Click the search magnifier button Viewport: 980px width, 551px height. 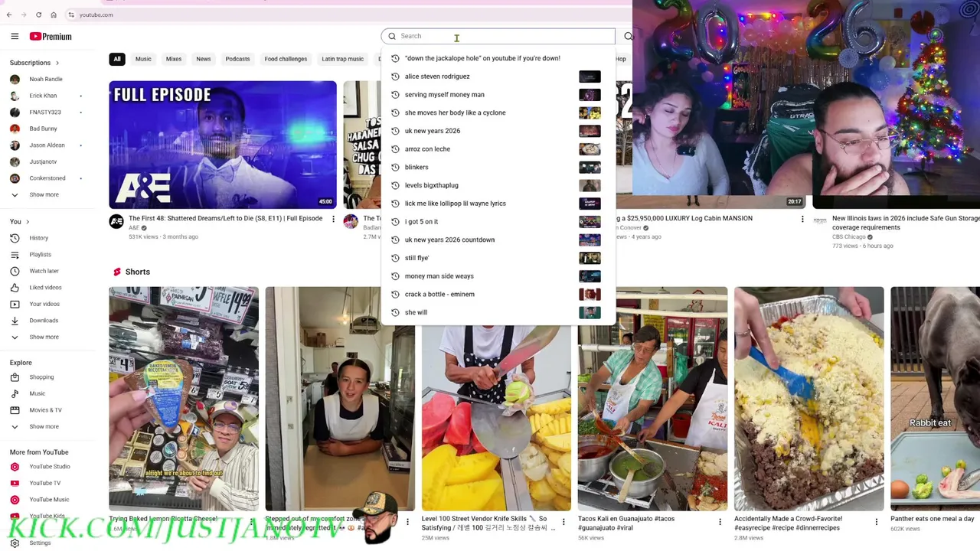[628, 36]
